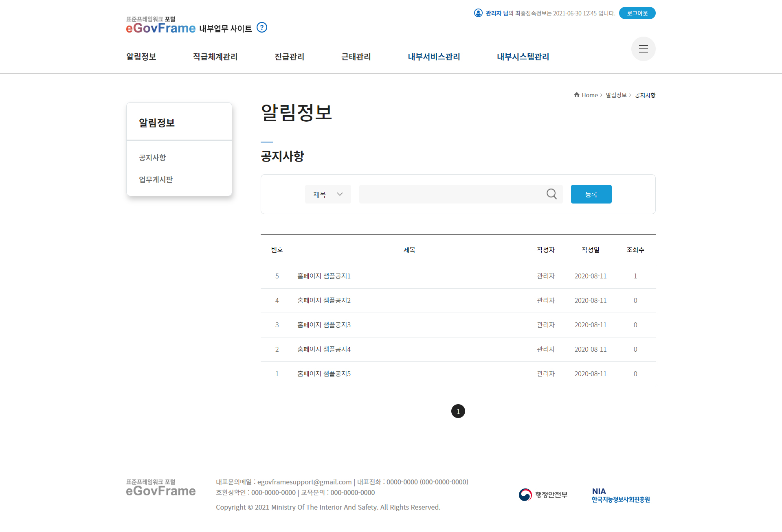Image resolution: width=782 pixels, height=532 pixels.
Task: Click the admin user profile icon
Action: click(478, 13)
